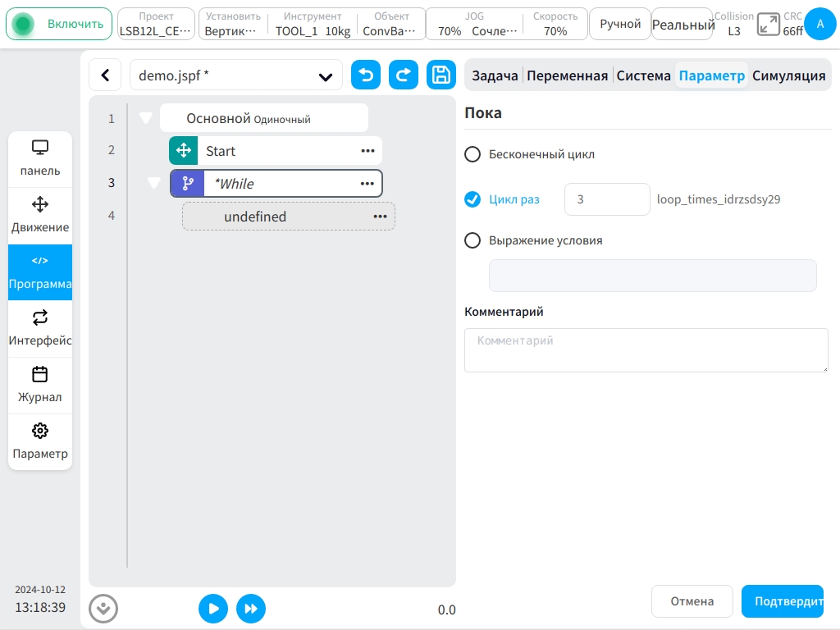Image resolution: width=840 pixels, height=630 pixels.
Task: Open the панель sidebar item
Action: (40, 159)
